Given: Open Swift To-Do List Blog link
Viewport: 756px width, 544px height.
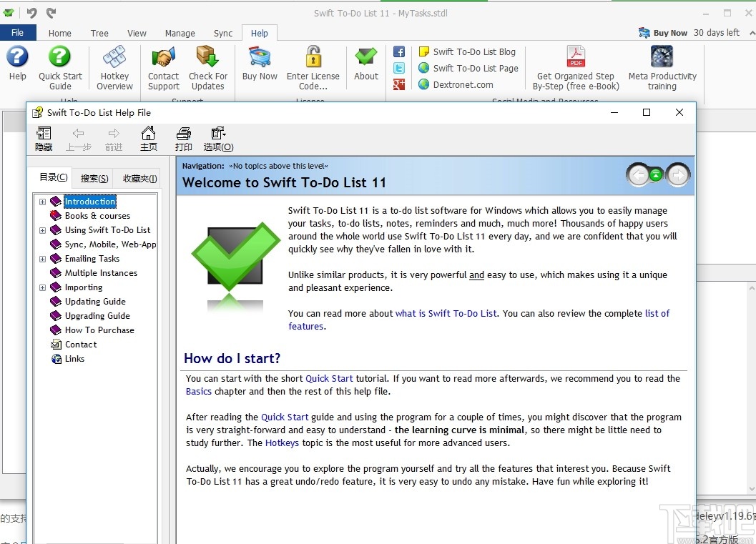Looking at the screenshot, I should [467, 51].
